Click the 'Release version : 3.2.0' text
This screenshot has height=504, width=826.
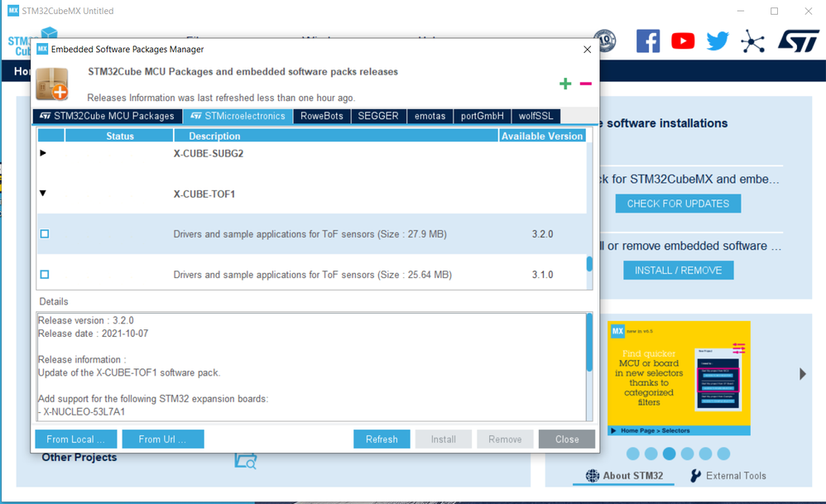coord(86,320)
